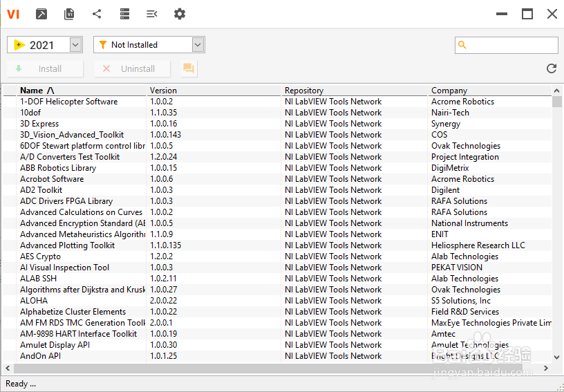
Task: Select Amulet Display API package
Action: pyautogui.click(x=277, y=345)
